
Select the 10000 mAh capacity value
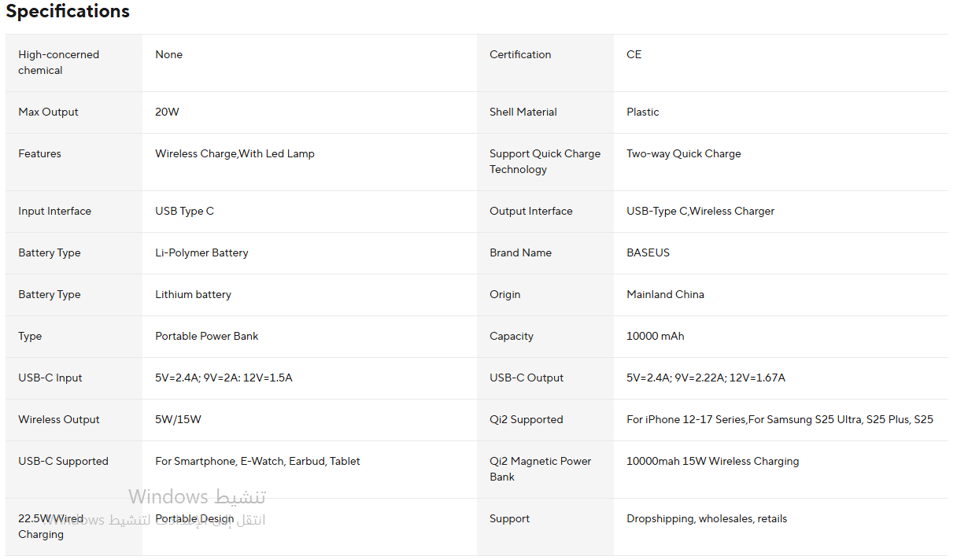tap(655, 336)
